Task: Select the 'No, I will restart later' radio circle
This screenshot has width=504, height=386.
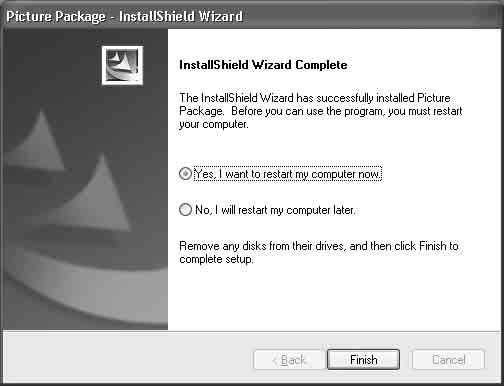Action: tap(185, 210)
